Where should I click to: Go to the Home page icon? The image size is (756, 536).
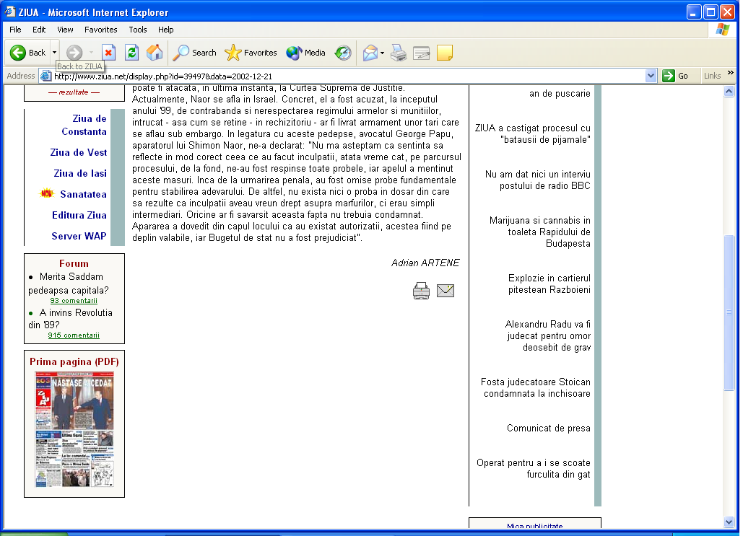pos(155,53)
